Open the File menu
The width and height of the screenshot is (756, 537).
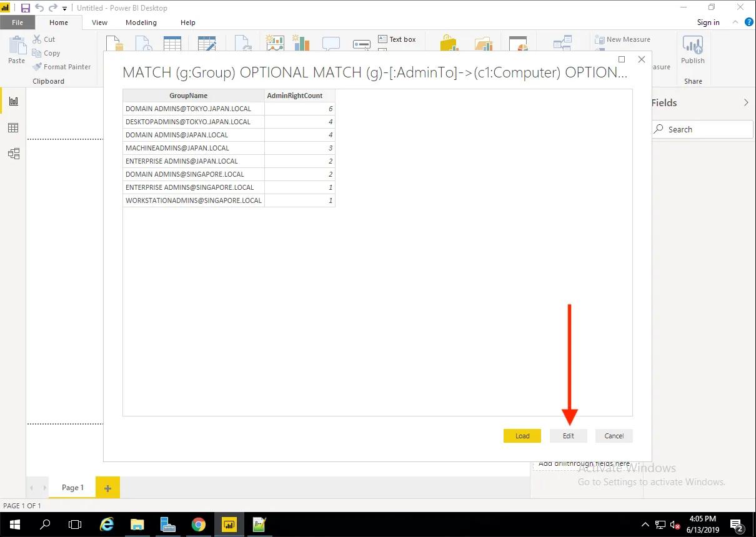(x=17, y=22)
